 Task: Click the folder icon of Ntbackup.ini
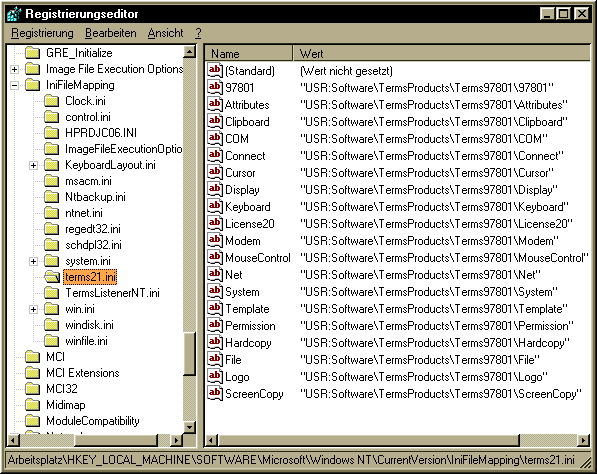51,197
